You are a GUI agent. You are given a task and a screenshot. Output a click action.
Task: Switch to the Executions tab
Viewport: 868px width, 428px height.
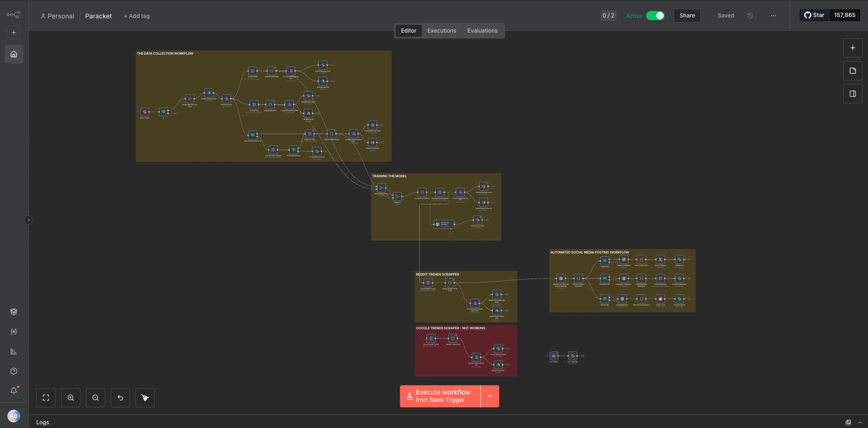tap(441, 31)
